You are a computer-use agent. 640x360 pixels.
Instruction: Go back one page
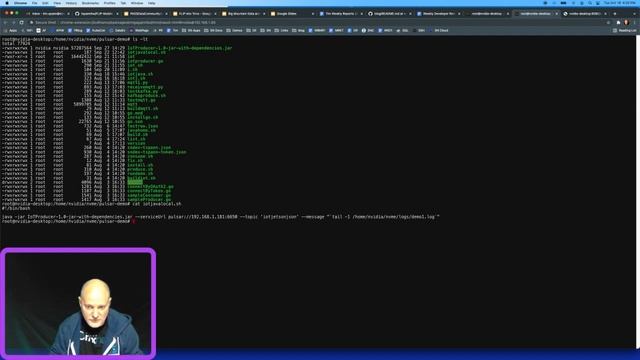point(5,22)
